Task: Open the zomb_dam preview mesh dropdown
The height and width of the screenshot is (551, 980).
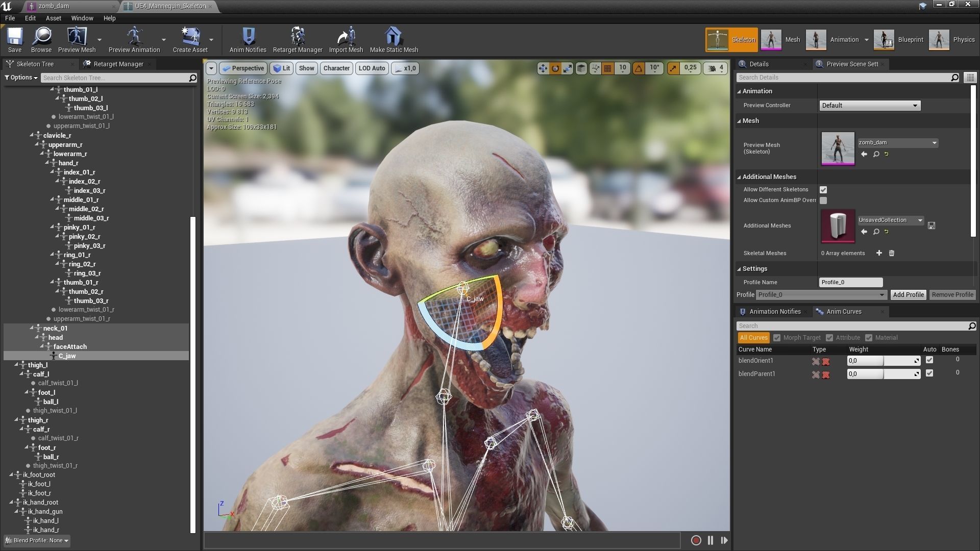Action: click(898, 143)
